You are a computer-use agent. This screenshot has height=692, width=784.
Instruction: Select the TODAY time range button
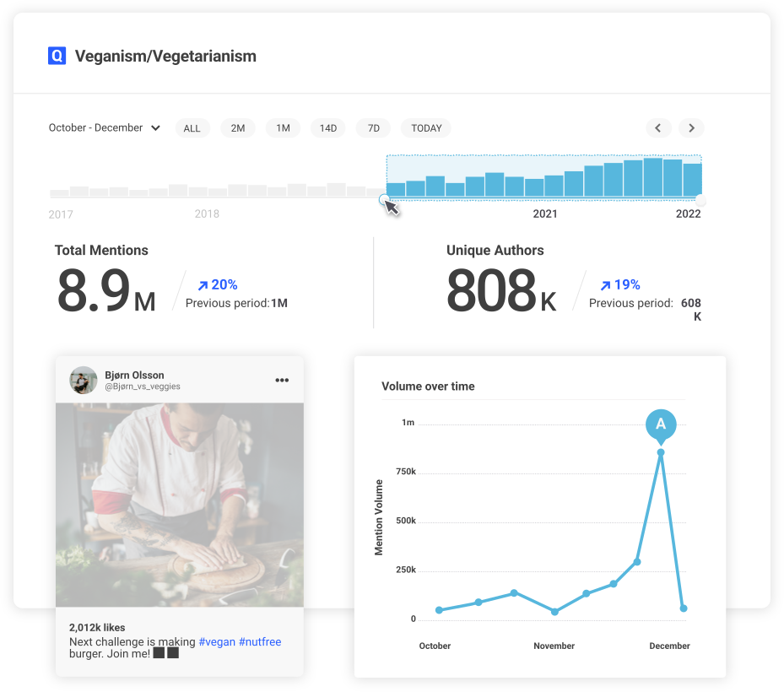pos(426,128)
